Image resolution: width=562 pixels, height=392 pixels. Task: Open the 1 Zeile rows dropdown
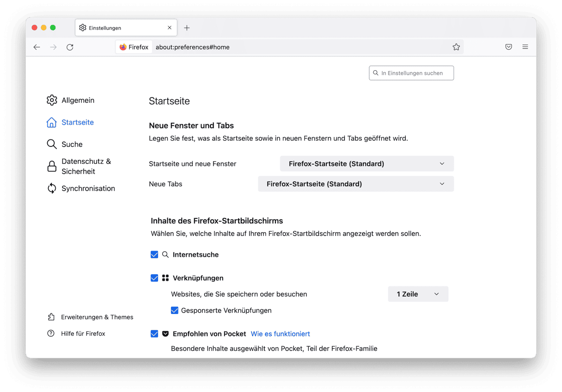pos(418,294)
